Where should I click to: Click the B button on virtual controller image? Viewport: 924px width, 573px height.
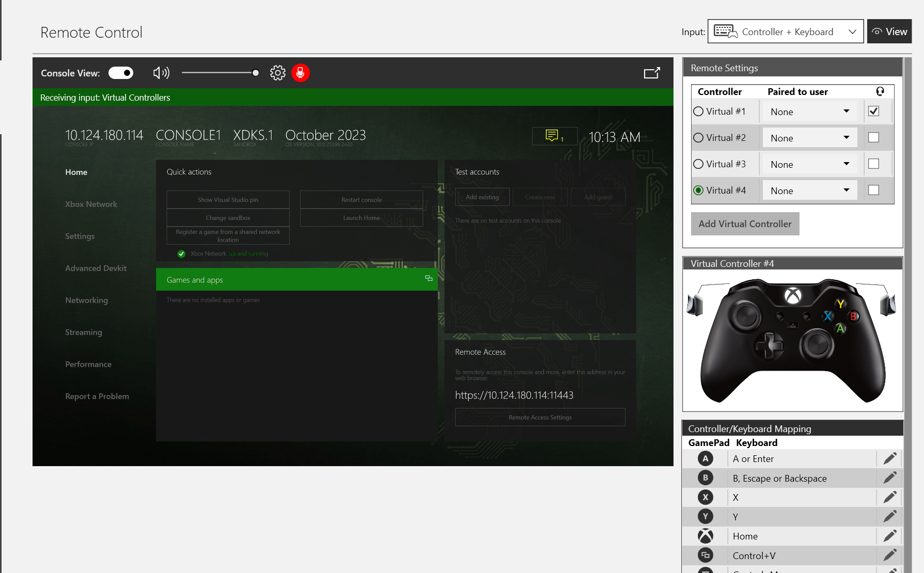point(854,316)
